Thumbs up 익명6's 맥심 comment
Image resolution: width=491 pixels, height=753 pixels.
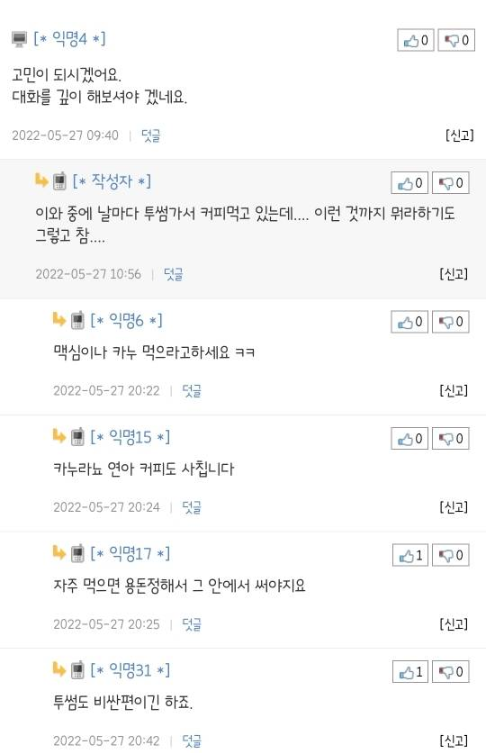click(409, 322)
